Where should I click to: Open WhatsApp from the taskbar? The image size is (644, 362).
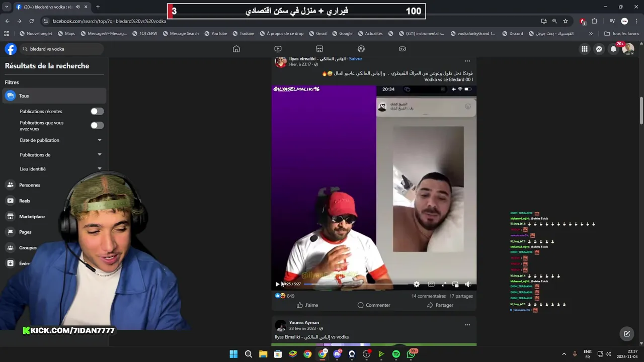click(x=411, y=354)
